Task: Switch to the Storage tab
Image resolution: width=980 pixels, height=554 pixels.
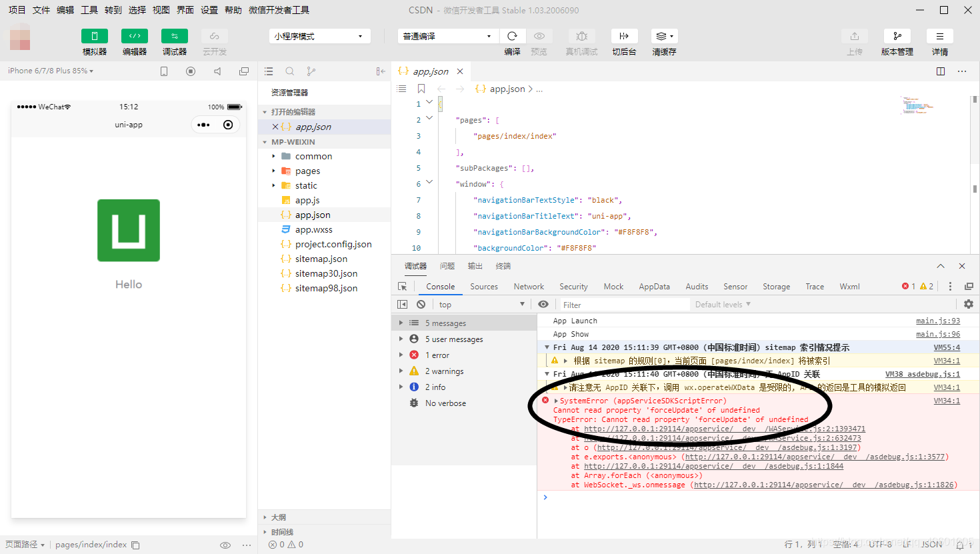Action: (777, 287)
